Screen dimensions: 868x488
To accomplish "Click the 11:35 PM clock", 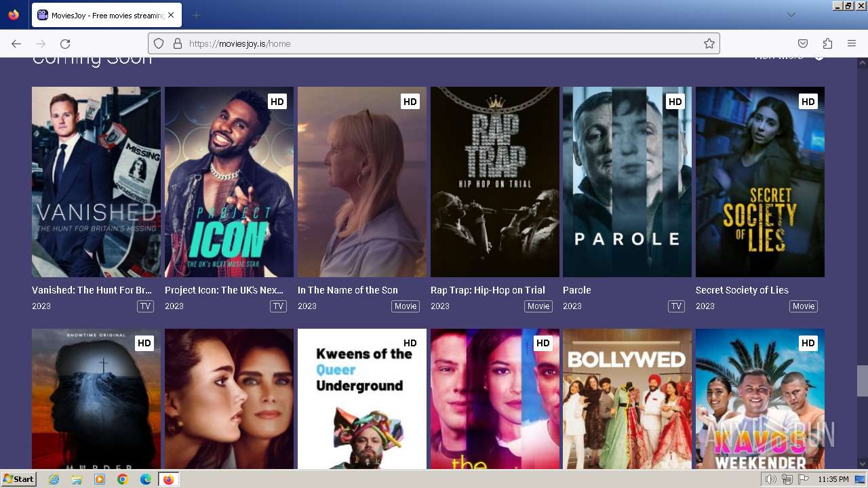I will click(833, 479).
